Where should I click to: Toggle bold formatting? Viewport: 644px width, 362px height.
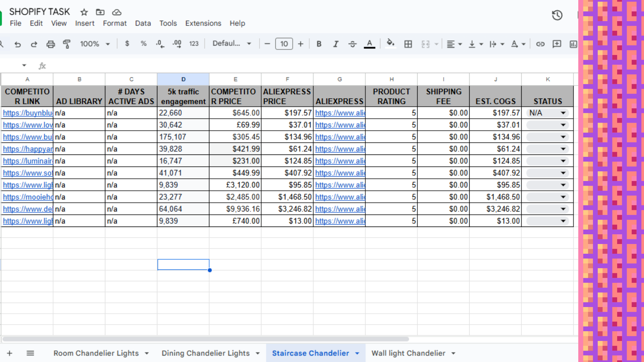coord(319,44)
